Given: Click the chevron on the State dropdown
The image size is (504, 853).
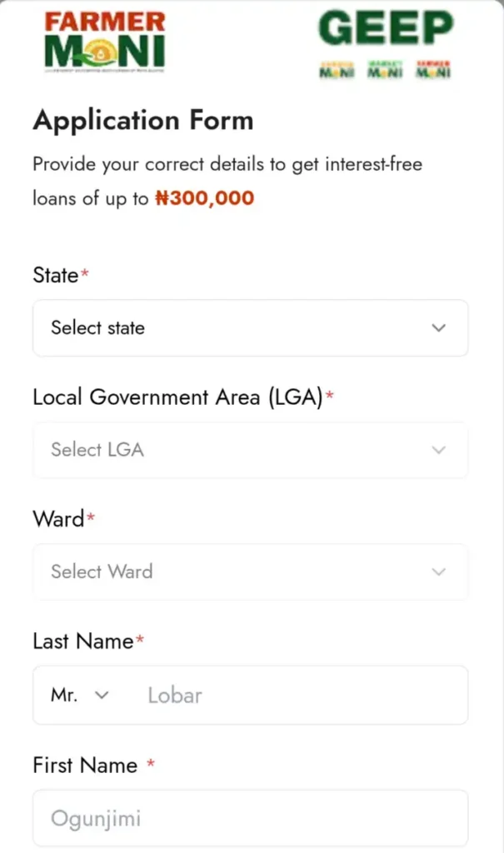Looking at the screenshot, I should coord(438,328).
